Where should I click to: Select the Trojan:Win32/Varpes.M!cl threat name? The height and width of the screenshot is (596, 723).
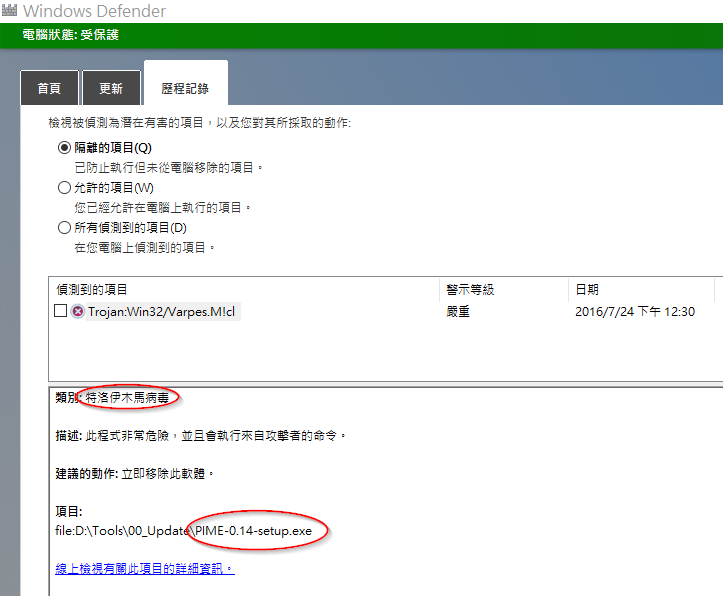point(162,312)
